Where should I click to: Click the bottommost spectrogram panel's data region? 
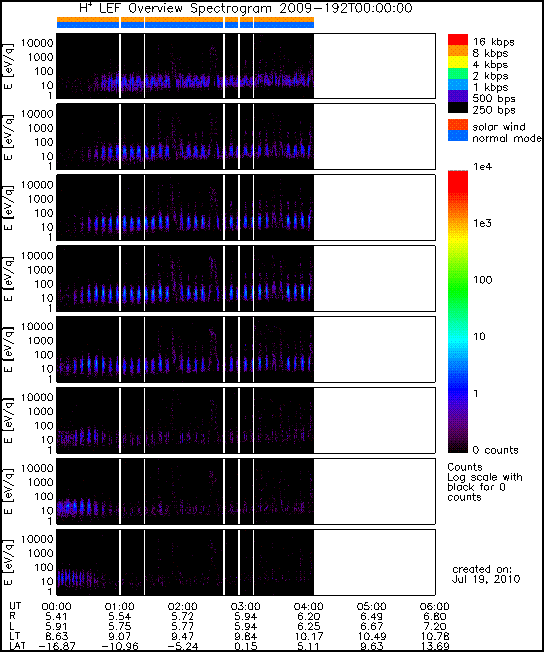pyautogui.click(x=185, y=562)
